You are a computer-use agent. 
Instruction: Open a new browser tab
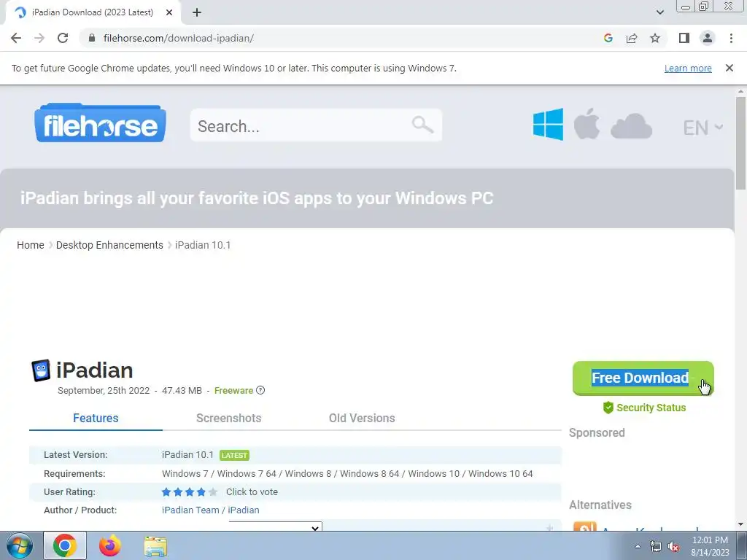[197, 13]
